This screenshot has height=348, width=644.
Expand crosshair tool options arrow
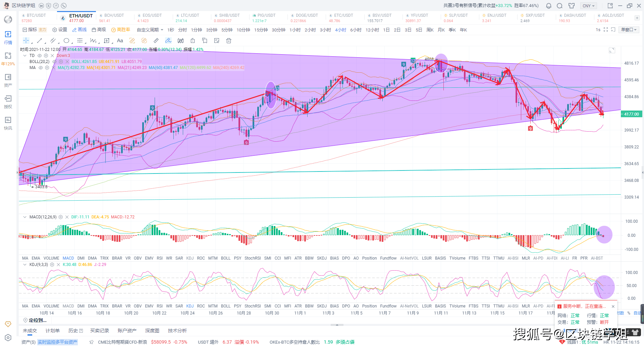[x=32, y=43]
